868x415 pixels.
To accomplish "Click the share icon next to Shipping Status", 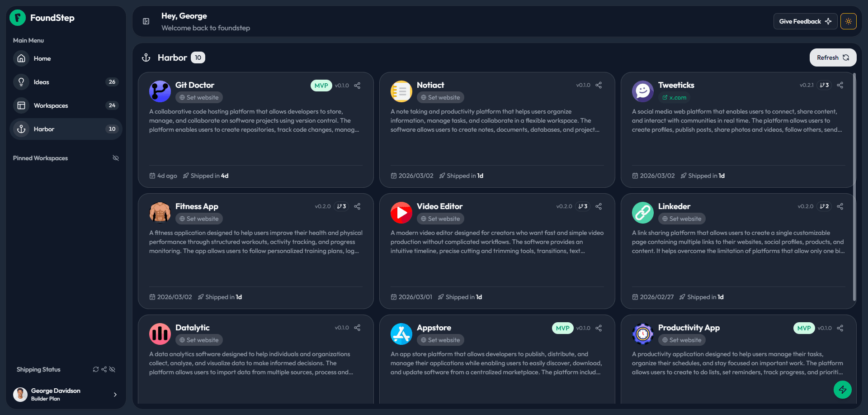I will pyautogui.click(x=104, y=369).
